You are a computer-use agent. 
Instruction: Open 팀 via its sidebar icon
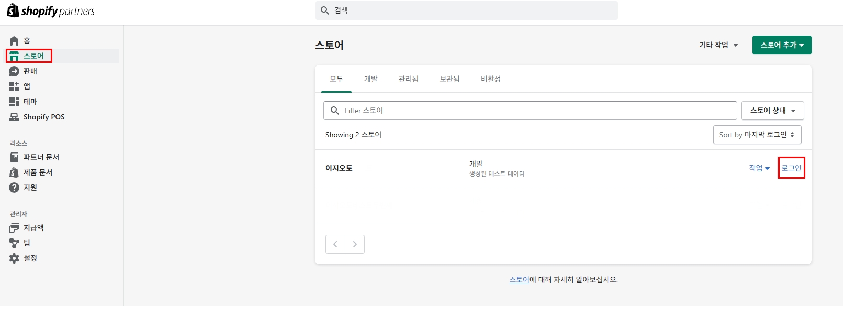[x=14, y=243]
